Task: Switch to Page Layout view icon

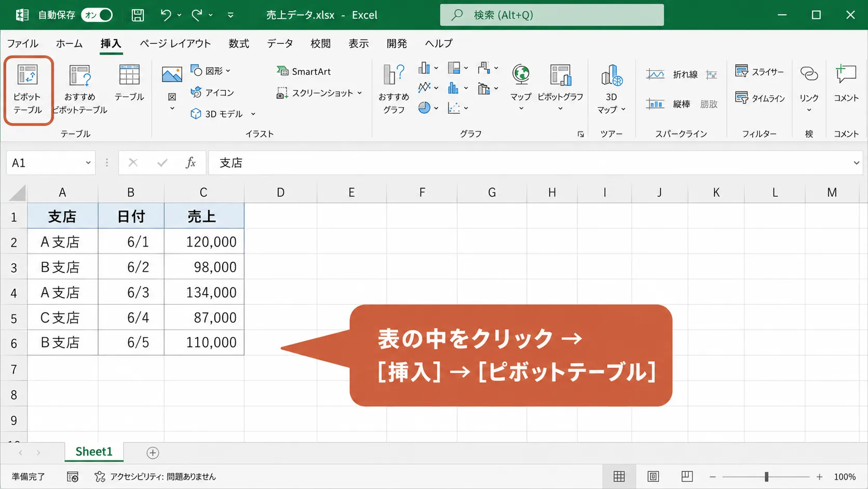Action: click(653, 477)
